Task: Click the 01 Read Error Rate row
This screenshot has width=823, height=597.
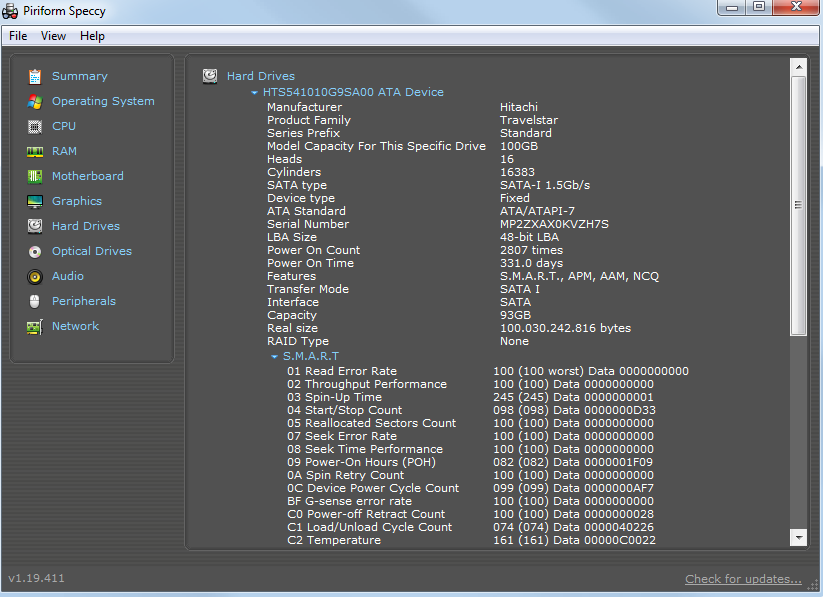Action: (488, 371)
